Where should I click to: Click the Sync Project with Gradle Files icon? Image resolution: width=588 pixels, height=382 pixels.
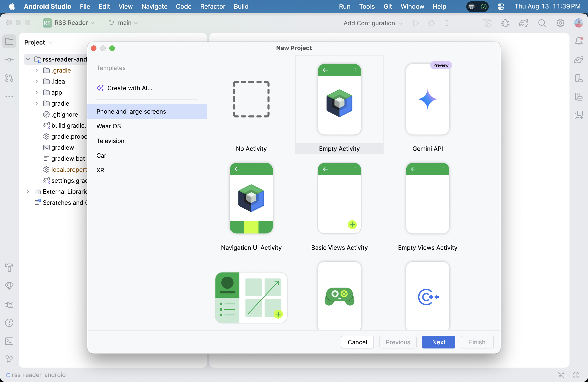click(523, 23)
